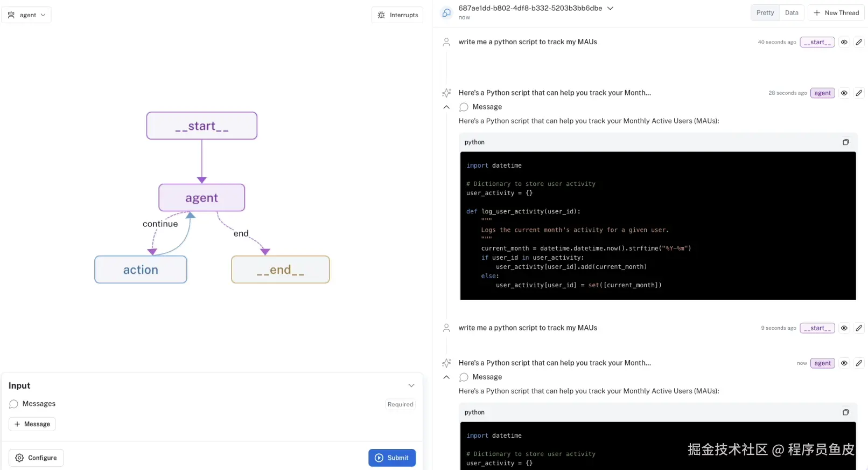Switch to the Pretty view tab
The image size is (868, 470).
coord(765,13)
